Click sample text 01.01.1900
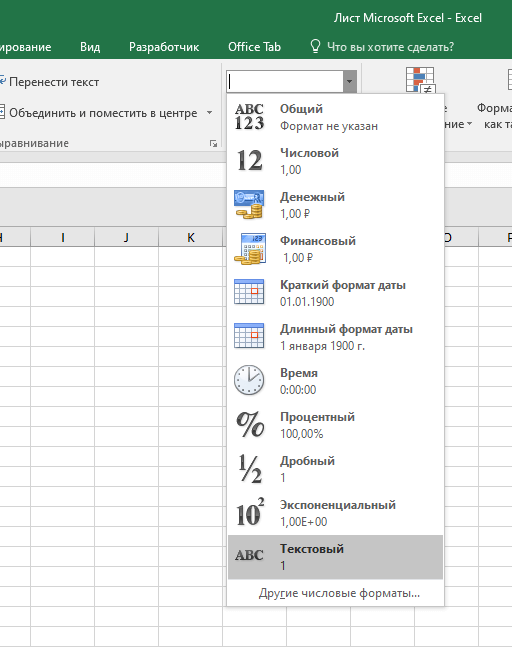This screenshot has height=647, width=512. click(307, 302)
